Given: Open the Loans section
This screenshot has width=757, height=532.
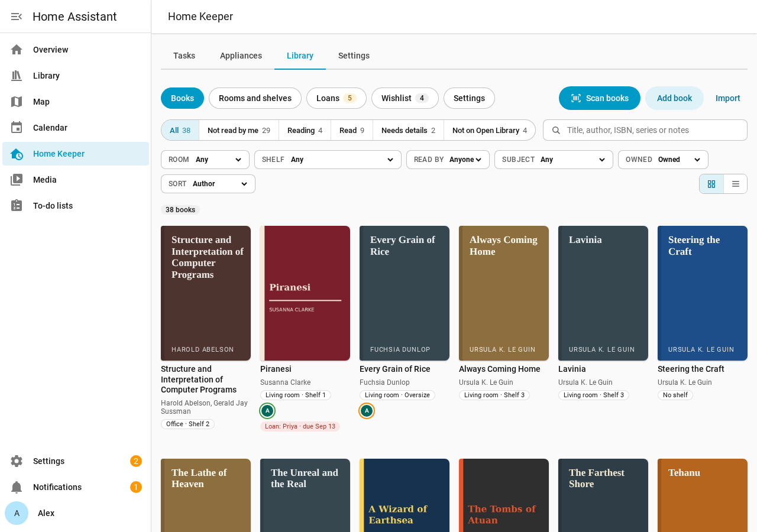Looking at the screenshot, I should [337, 98].
